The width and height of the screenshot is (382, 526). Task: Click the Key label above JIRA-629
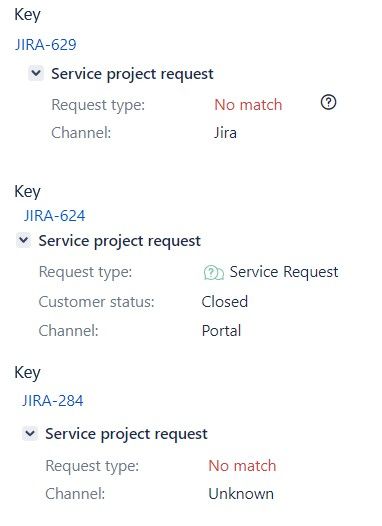[28, 15]
